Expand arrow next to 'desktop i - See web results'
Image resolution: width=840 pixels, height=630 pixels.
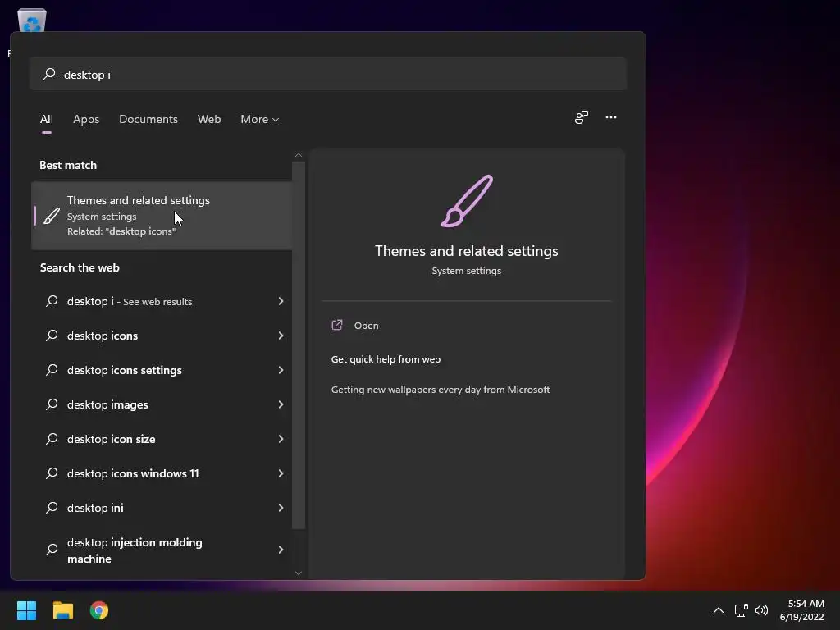click(281, 301)
